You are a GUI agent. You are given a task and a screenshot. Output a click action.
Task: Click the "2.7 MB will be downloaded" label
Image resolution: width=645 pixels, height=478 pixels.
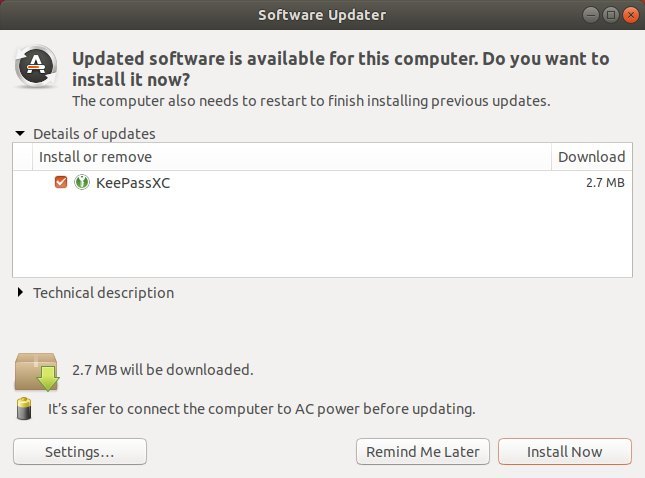pyautogui.click(x=163, y=370)
